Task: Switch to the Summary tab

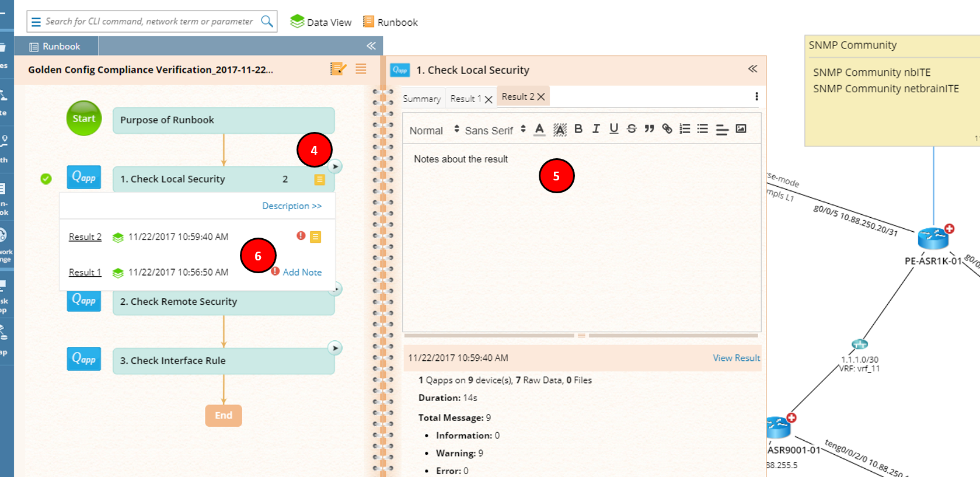Action: point(421,99)
